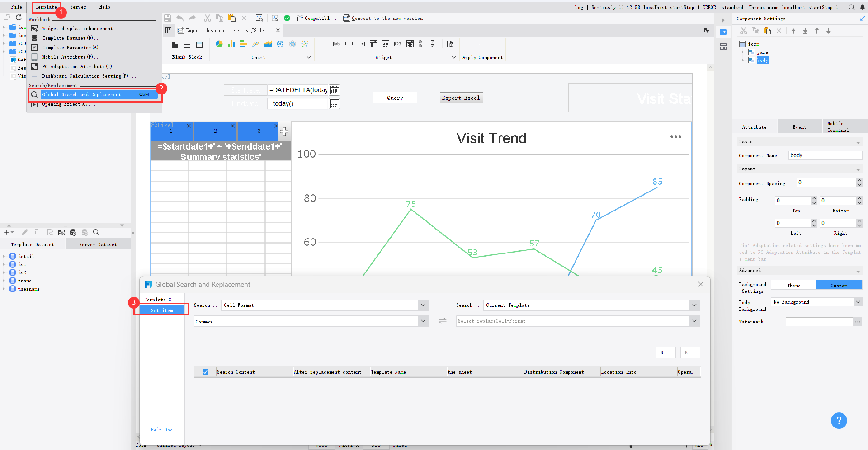Click the Watermark ellipsis button
868x450 pixels.
[x=858, y=322]
